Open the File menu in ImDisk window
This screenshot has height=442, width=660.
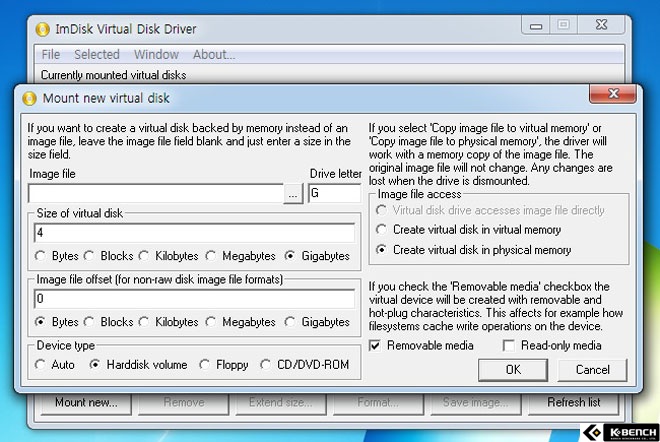(51, 54)
